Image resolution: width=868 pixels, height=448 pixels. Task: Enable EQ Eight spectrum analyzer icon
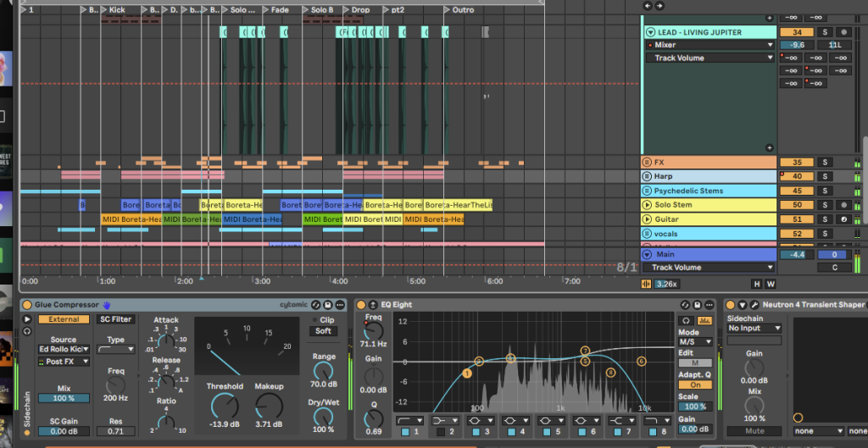coord(704,320)
